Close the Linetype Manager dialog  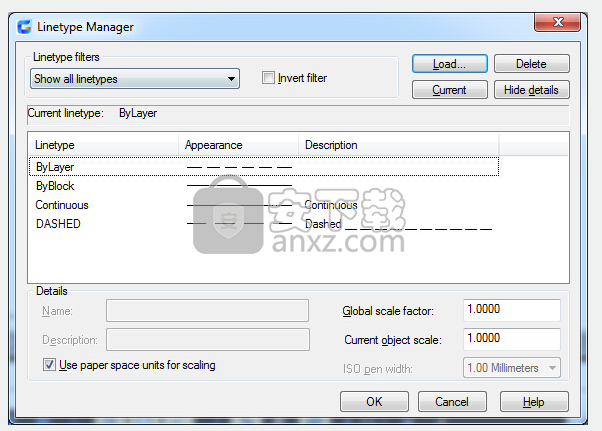557,22
